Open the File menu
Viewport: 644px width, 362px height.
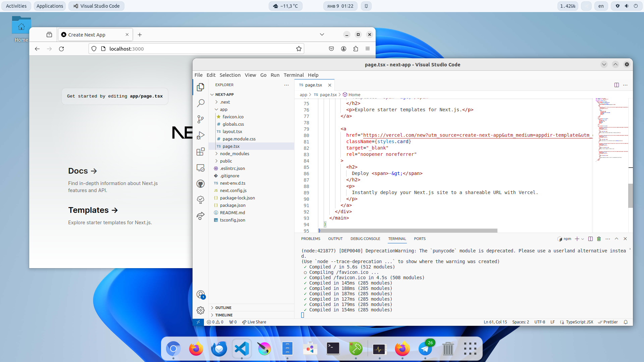click(x=199, y=75)
